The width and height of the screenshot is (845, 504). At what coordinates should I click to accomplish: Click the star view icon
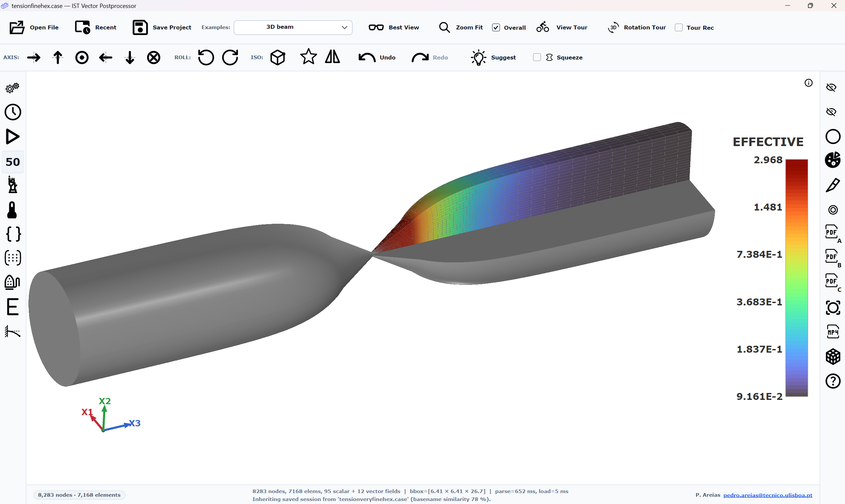tap(308, 57)
